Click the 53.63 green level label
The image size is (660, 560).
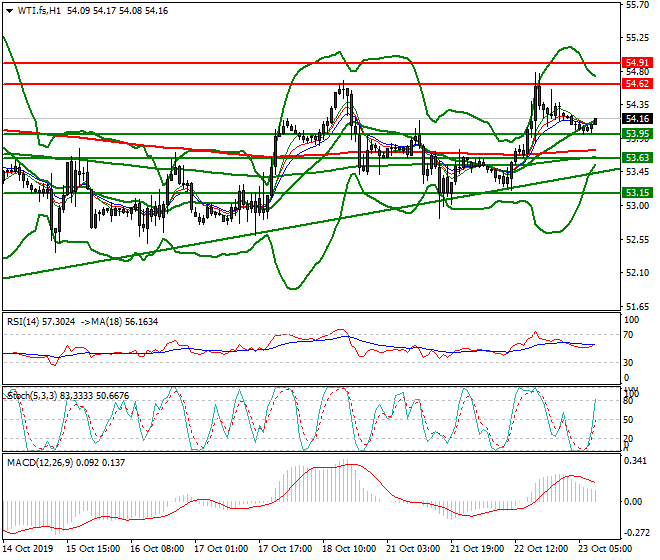[x=637, y=158]
